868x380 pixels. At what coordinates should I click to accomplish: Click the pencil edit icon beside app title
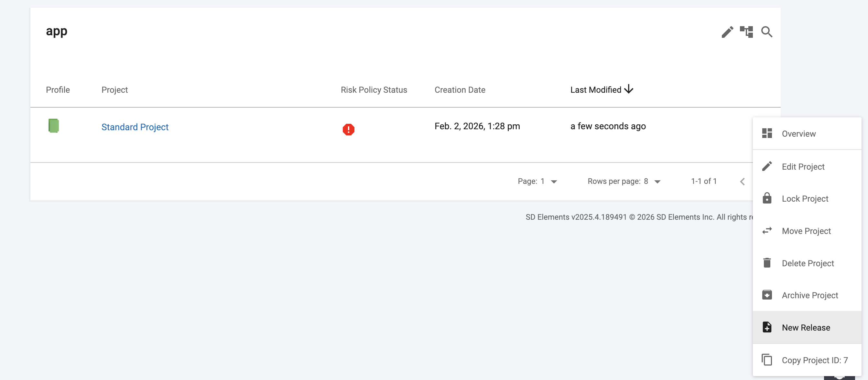click(x=727, y=32)
